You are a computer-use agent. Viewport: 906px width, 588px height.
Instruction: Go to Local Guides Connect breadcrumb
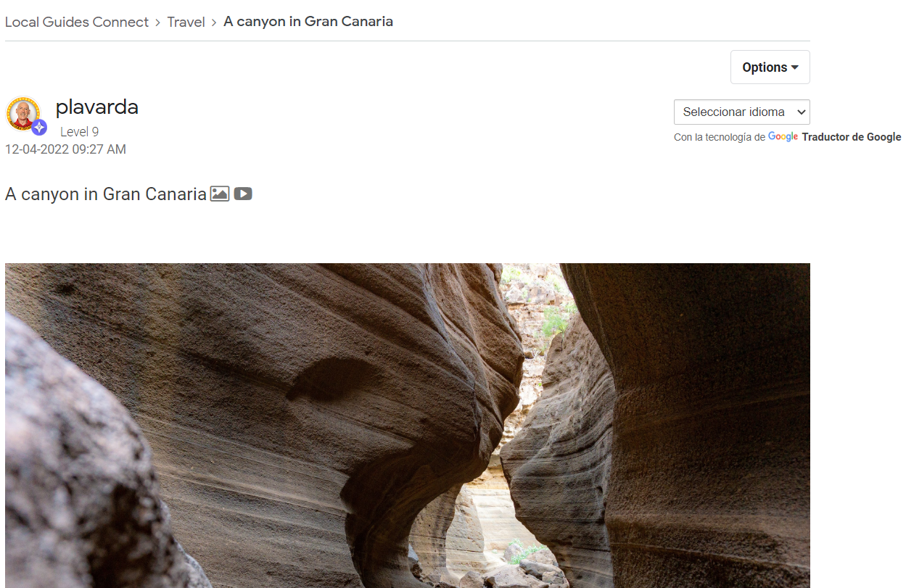77,22
